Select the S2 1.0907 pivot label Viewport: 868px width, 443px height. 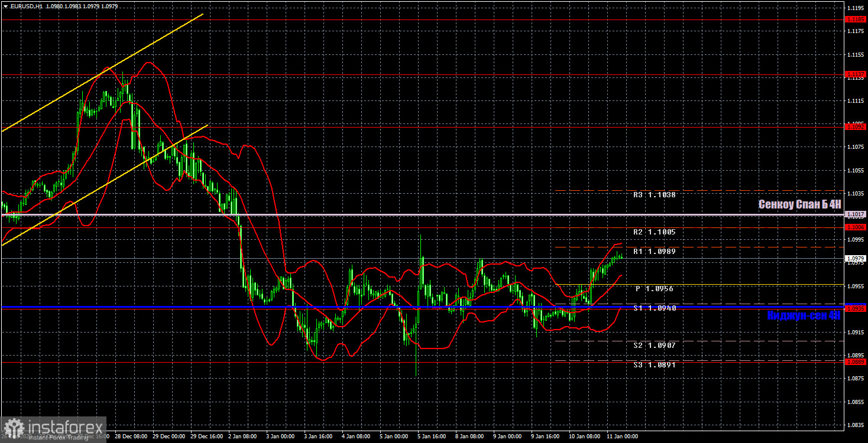(655, 345)
